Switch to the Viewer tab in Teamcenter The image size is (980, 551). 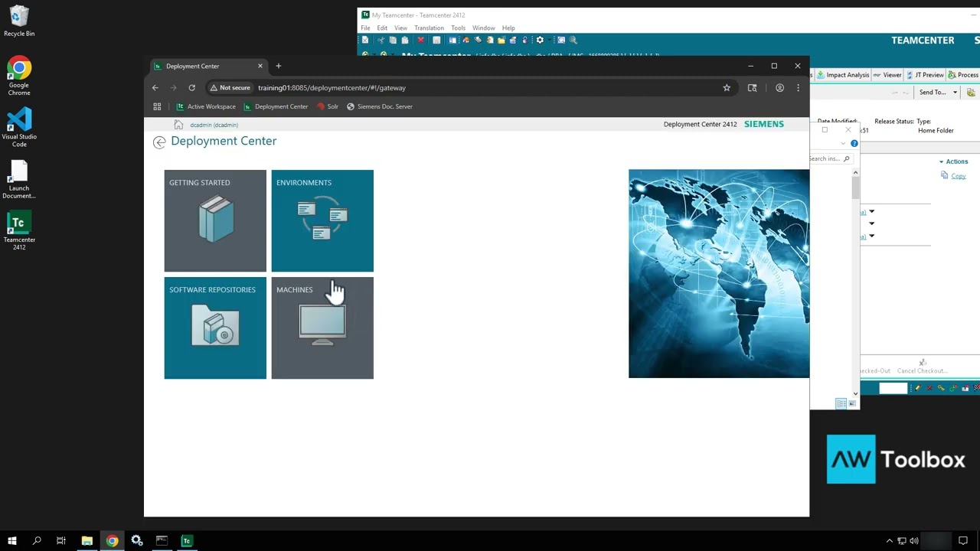pos(887,75)
